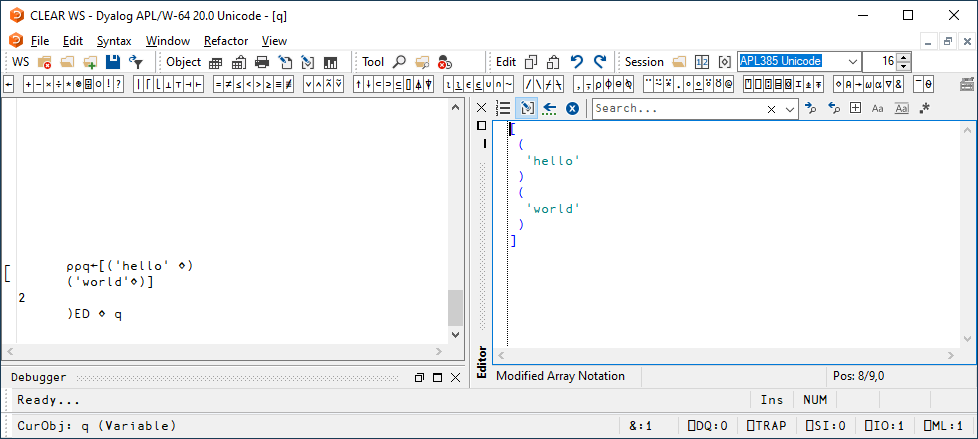Expand the Search history dropdown arrow

(790, 108)
